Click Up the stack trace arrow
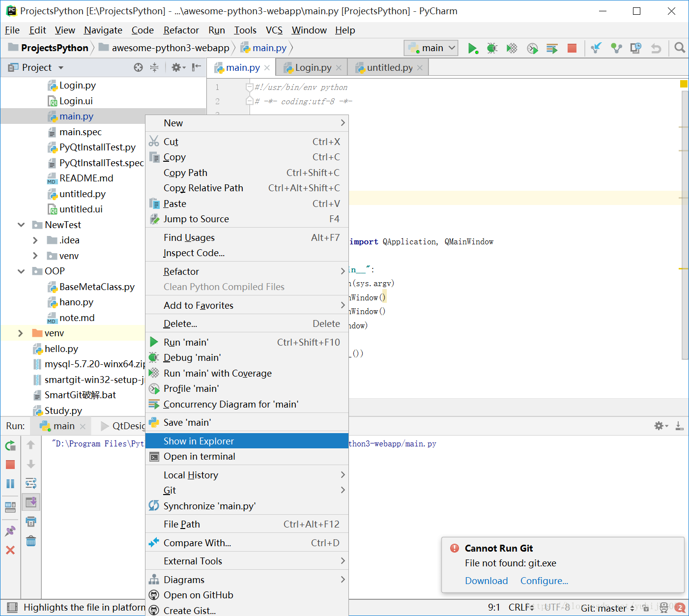Screen dimensions: 689x616 tap(31, 445)
